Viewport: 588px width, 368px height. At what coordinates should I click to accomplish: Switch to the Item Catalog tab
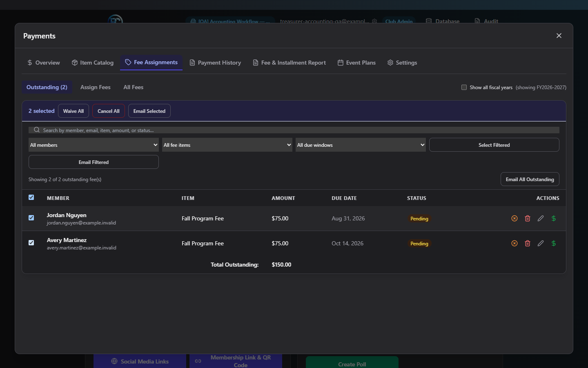pyautogui.click(x=92, y=63)
